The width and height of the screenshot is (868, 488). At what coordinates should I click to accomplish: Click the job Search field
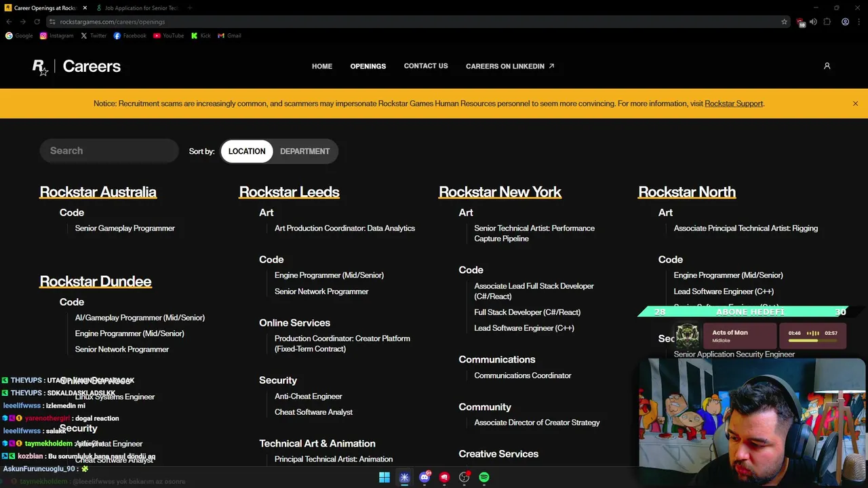point(109,150)
